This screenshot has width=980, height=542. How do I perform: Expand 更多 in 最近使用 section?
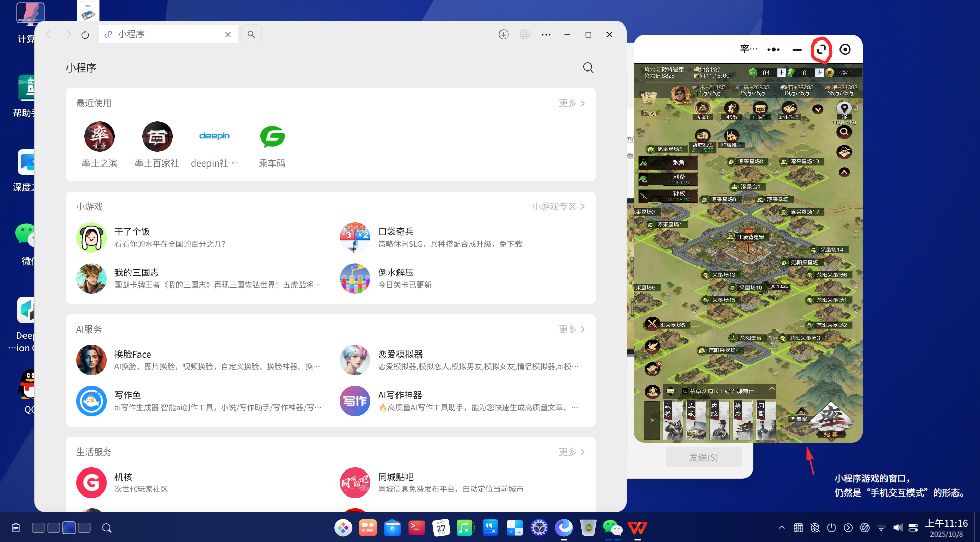click(x=572, y=103)
